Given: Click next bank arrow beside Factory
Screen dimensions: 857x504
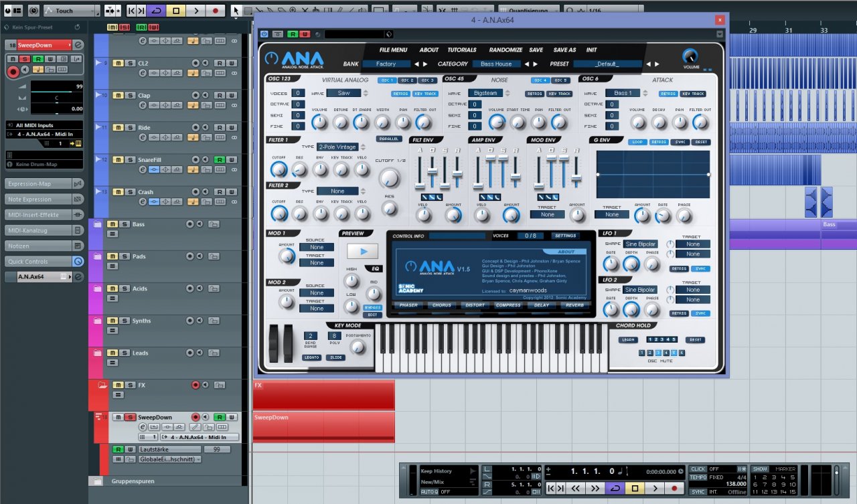Looking at the screenshot, I should (426, 64).
